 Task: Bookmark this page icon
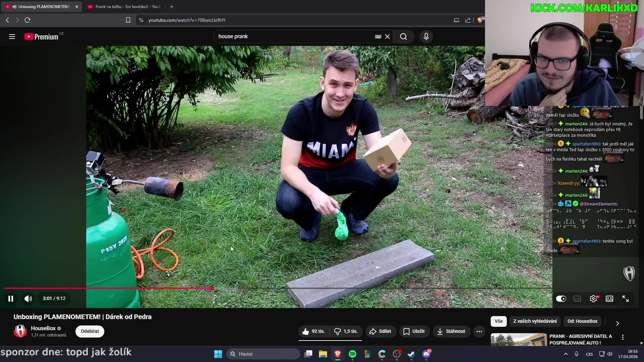(128, 20)
